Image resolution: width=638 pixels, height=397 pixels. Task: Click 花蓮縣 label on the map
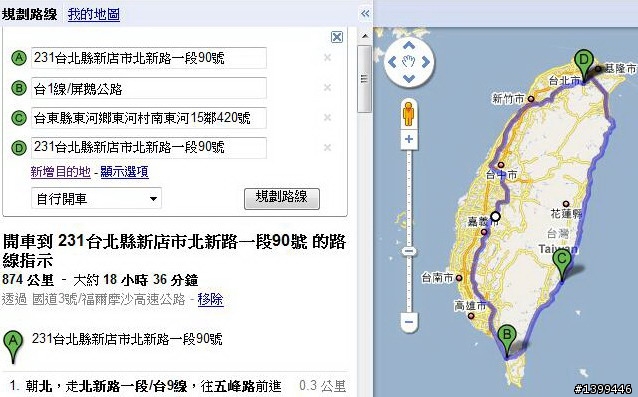(x=566, y=213)
